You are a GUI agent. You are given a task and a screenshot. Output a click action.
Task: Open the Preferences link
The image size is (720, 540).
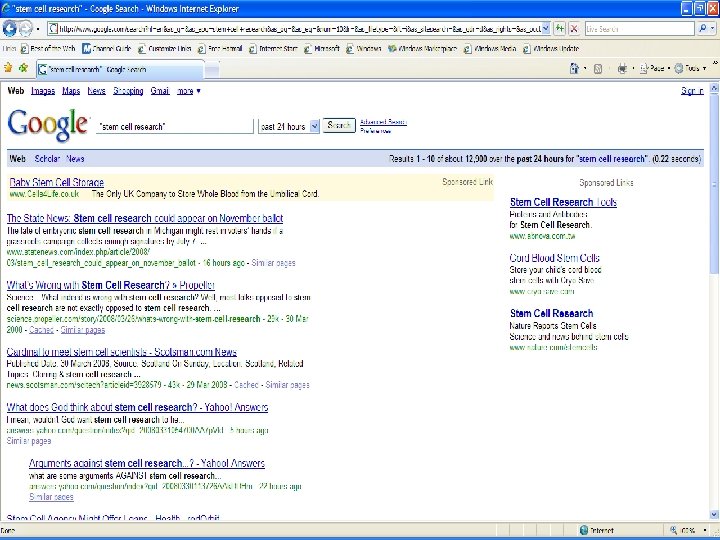376,131
